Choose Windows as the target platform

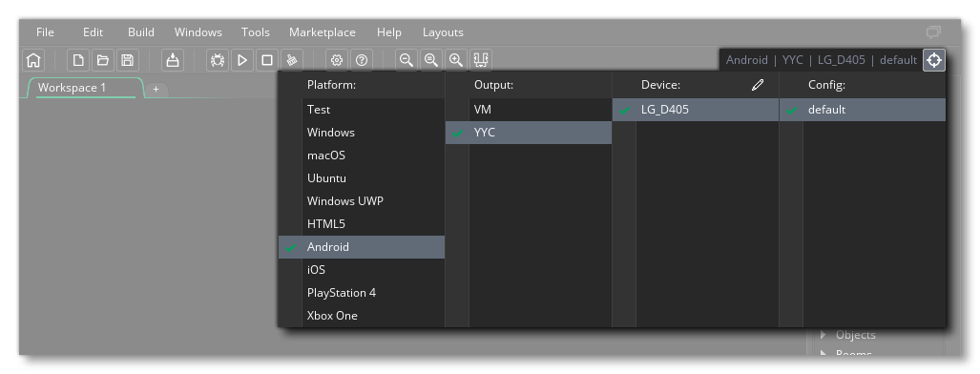click(x=362, y=133)
